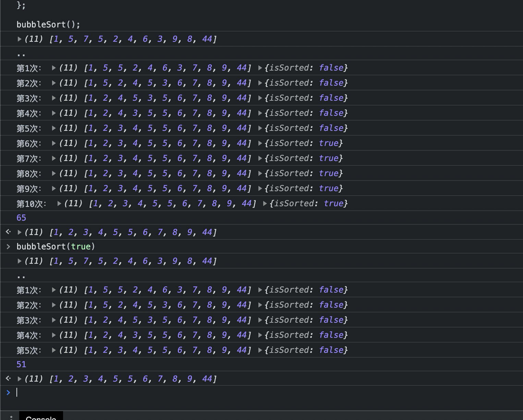Expand the array in the 第9次 row
This screenshot has width=523, height=420.
[54, 188]
